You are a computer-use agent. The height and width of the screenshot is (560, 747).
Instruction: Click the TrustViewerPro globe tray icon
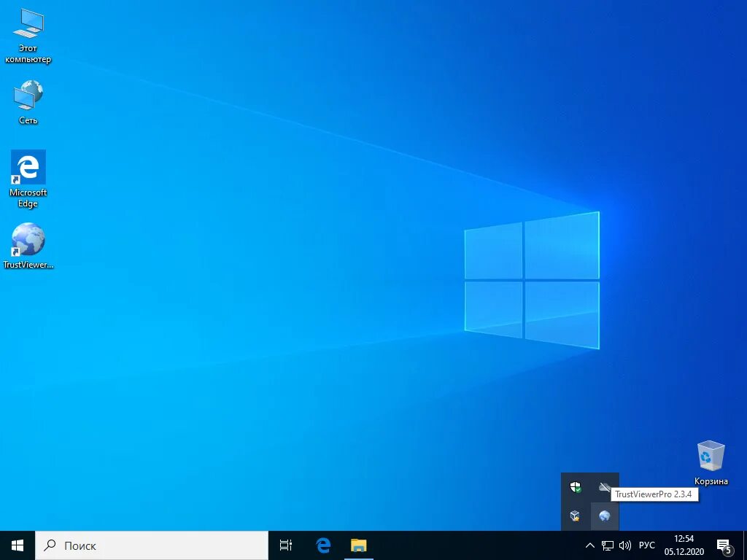click(605, 516)
